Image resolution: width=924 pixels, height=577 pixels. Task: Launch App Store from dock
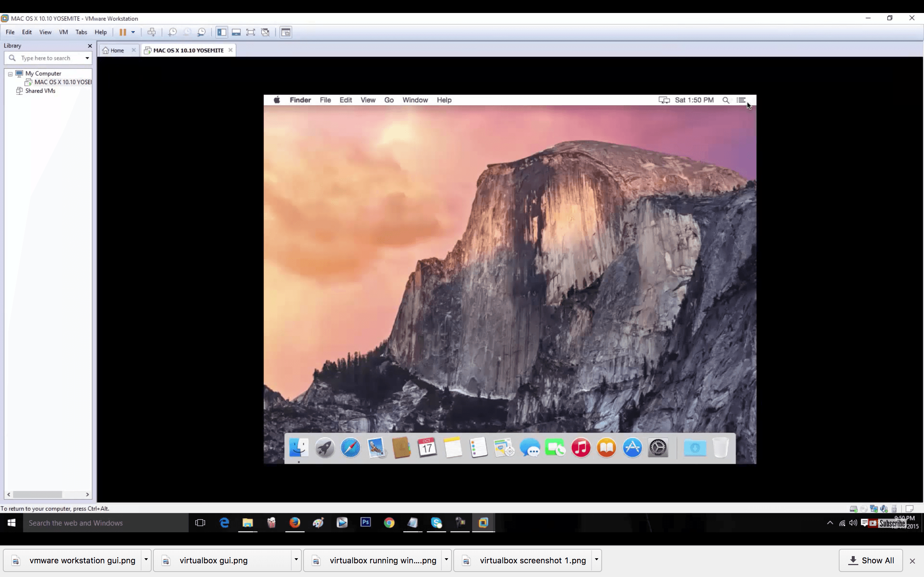tap(632, 448)
